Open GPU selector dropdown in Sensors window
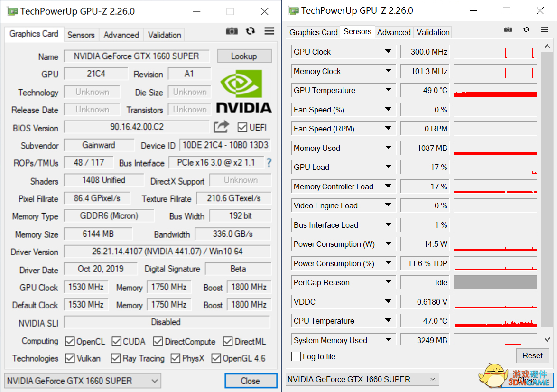The height and width of the screenshot is (392, 557). pos(362,379)
